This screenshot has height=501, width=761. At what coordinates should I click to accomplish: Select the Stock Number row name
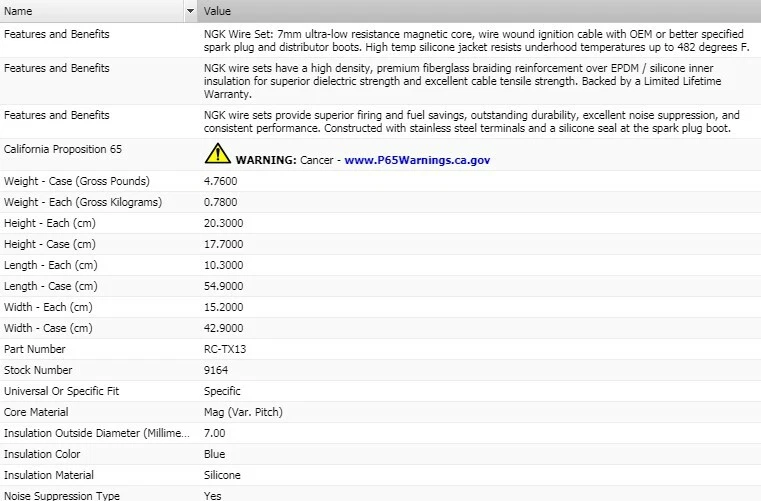tap(38, 370)
